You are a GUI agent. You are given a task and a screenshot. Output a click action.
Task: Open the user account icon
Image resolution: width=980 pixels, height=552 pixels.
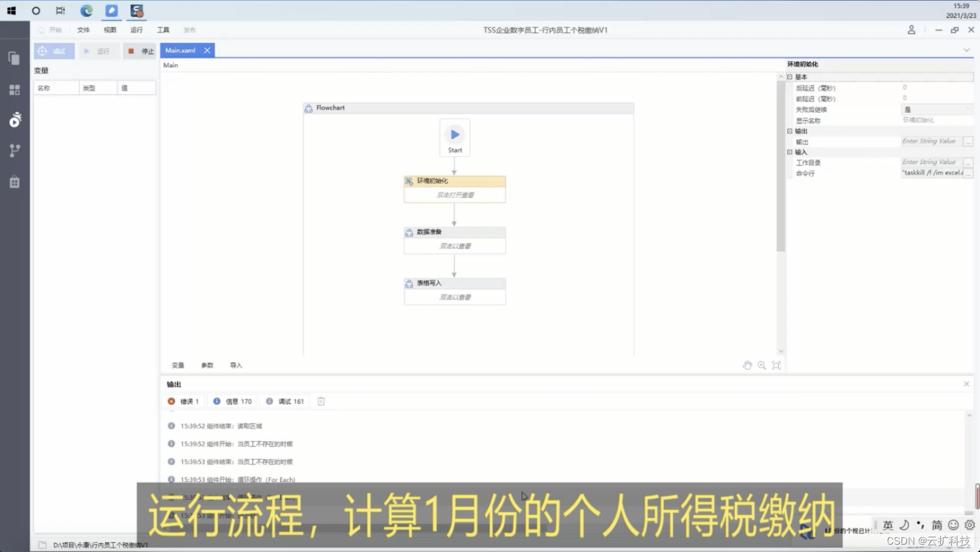point(911,29)
